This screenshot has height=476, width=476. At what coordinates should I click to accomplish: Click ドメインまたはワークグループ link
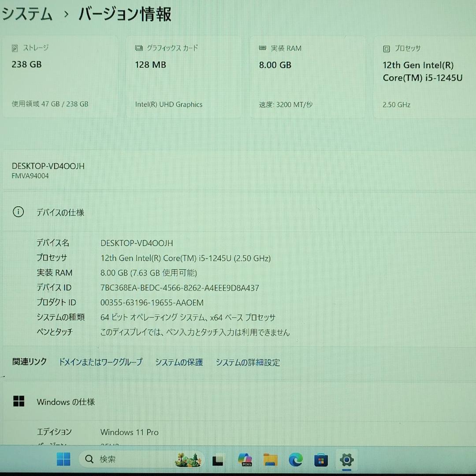coord(101,362)
